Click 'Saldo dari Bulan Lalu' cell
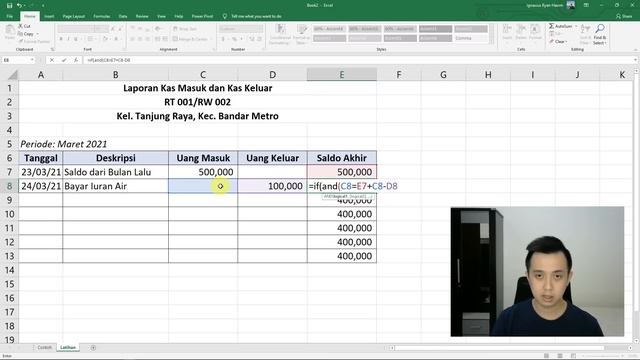The height and width of the screenshot is (360, 640). [x=116, y=172]
